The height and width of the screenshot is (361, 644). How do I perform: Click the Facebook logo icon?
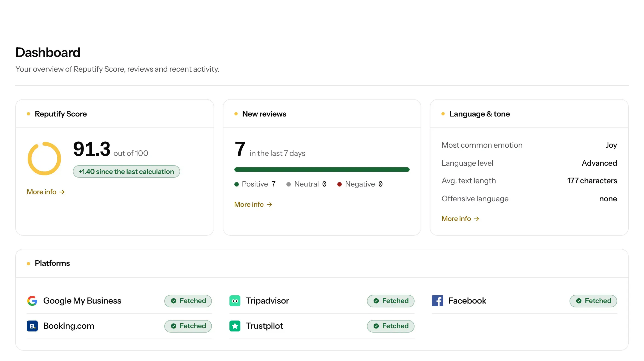point(438,301)
